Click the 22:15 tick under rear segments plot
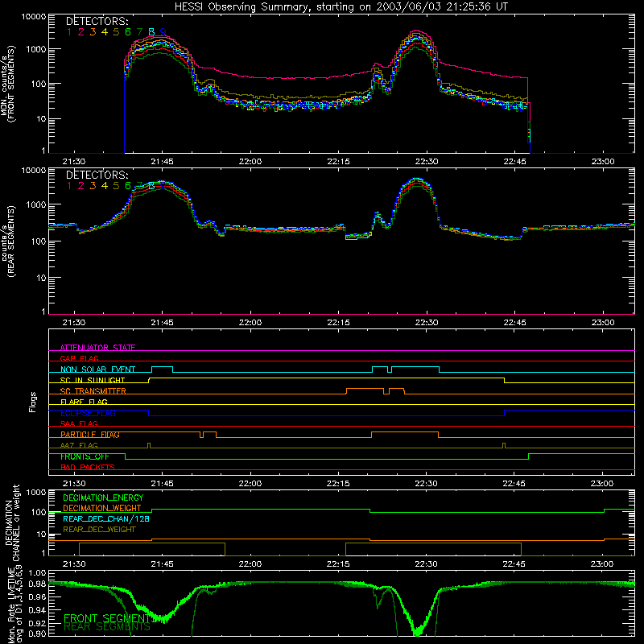Image resolution: width=644 pixels, height=644 pixels. point(338,323)
